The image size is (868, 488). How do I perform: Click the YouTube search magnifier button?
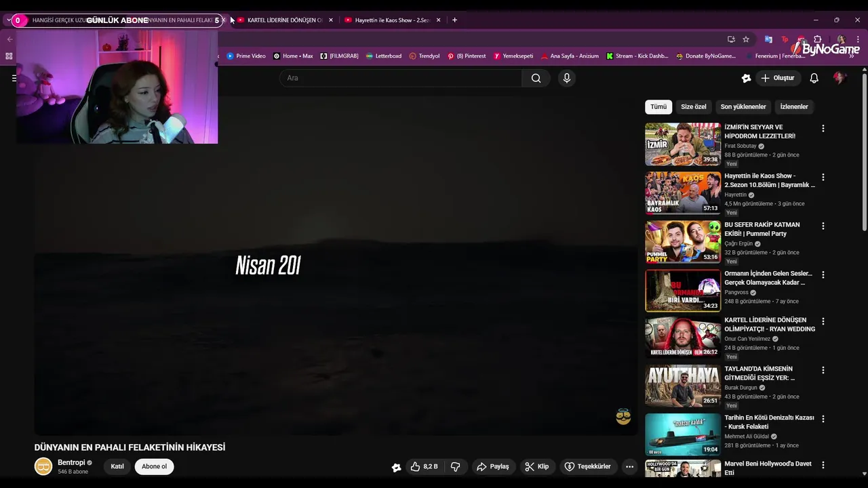[x=536, y=78]
